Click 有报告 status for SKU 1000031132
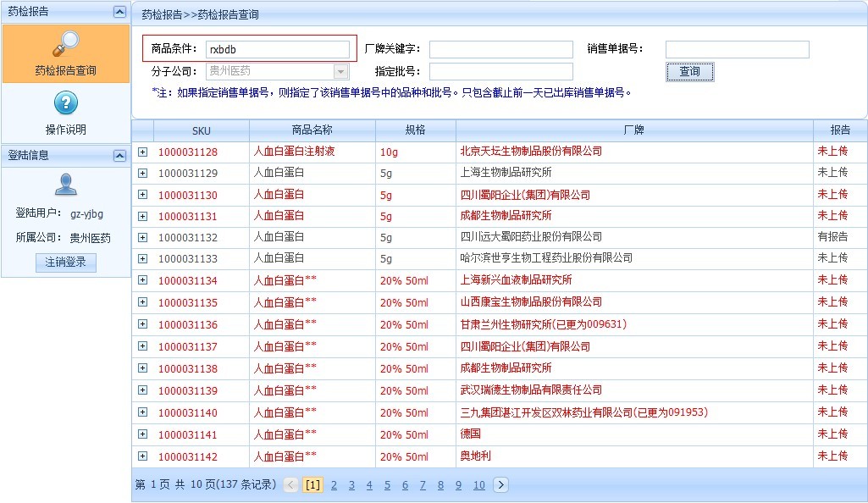Screen dimensions: 868x503 click(832, 237)
